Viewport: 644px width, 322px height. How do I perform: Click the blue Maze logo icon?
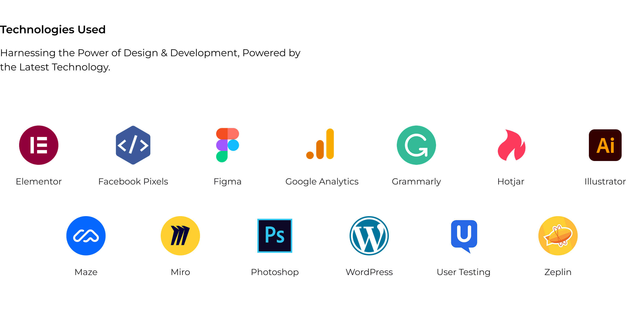pyautogui.click(x=86, y=236)
